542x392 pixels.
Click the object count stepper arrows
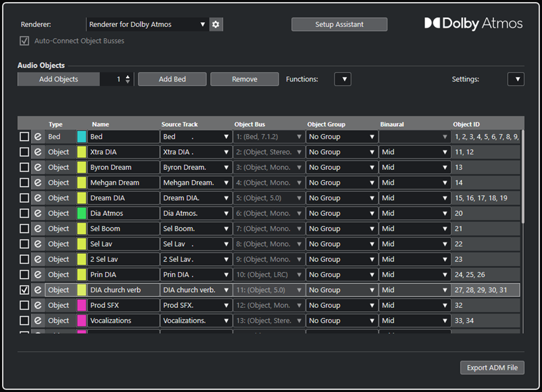pyautogui.click(x=127, y=79)
